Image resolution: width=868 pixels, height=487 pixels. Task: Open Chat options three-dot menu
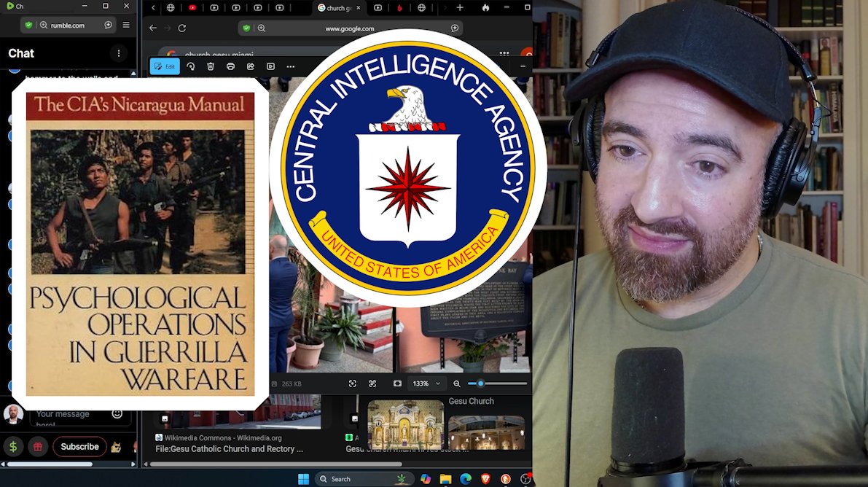[119, 53]
